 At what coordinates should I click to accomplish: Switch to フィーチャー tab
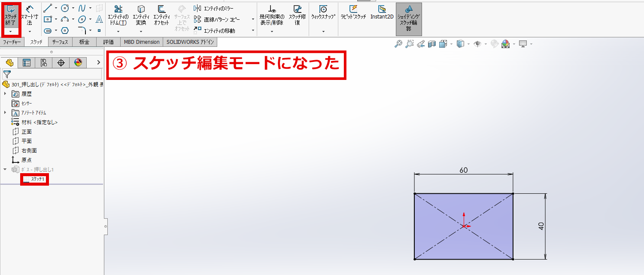pos(12,42)
